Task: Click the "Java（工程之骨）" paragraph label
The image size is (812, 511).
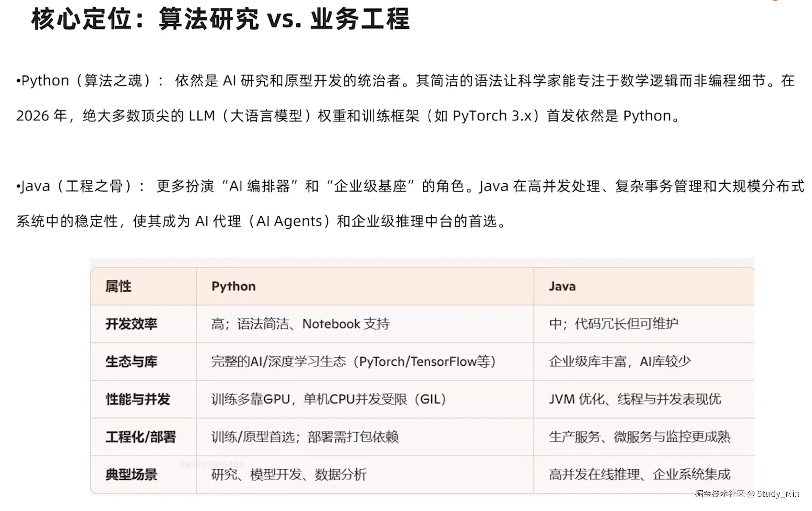Action: point(76,187)
